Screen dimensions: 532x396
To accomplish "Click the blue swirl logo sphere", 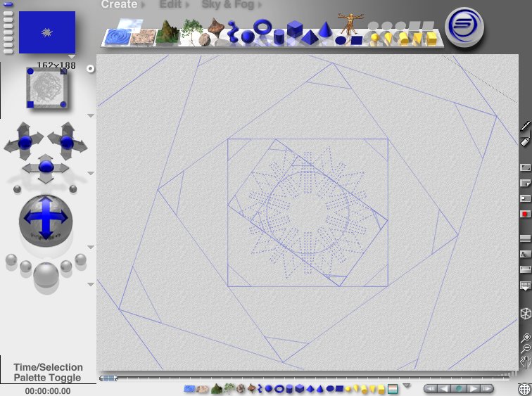I will click(x=464, y=26).
